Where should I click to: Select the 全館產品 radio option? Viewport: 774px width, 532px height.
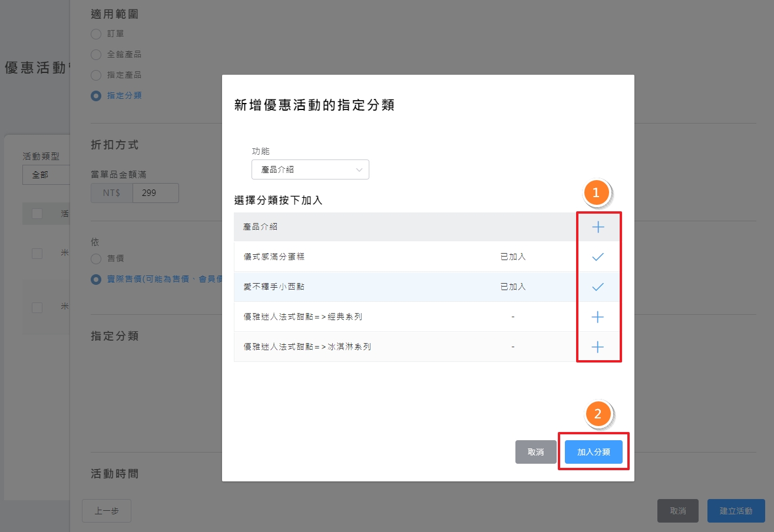[x=96, y=55]
